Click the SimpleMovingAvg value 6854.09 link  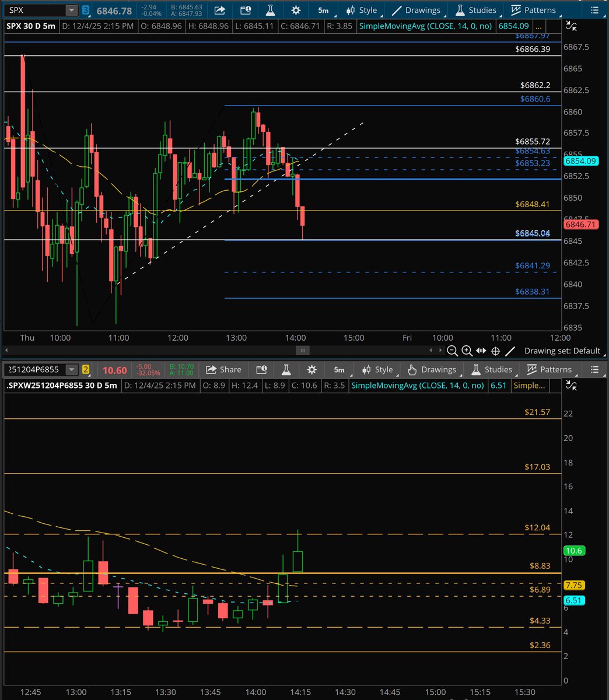click(x=513, y=26)
